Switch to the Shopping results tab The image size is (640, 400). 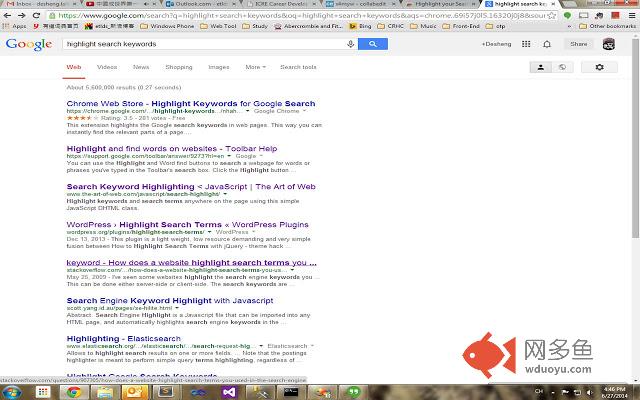(x=179, y=67)
